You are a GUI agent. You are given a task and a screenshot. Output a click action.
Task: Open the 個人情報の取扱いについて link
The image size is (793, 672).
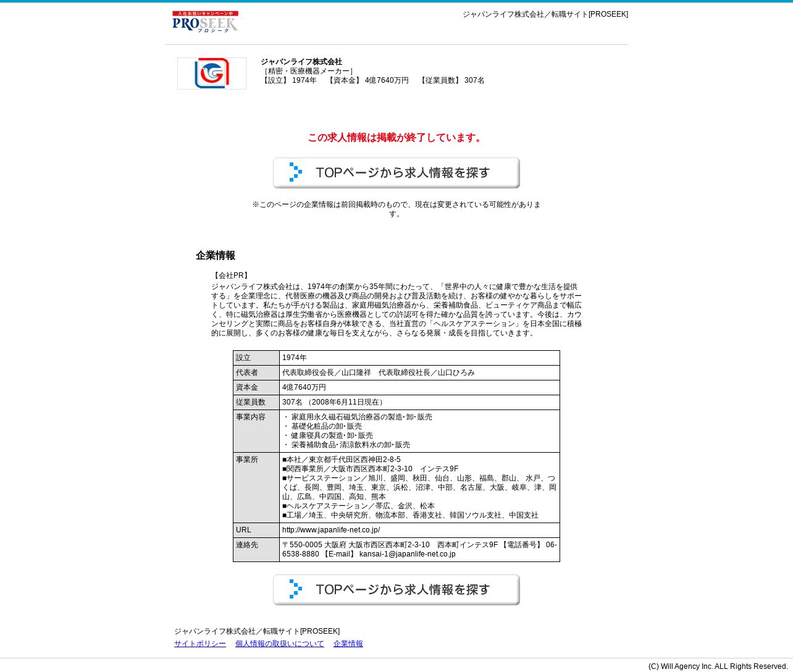(280, 644)
